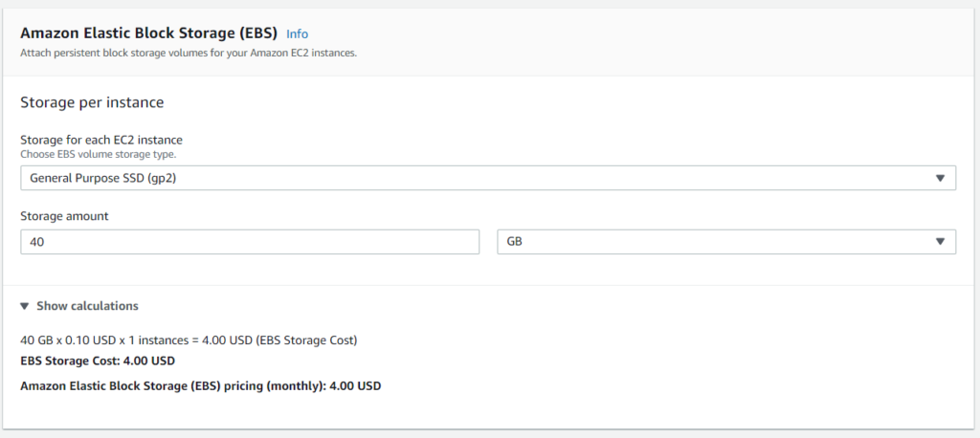The image size is (980, 438).
Task: Click the arrow icon of storage type selector
Action: pyautogui.click(x=940, y=178)
